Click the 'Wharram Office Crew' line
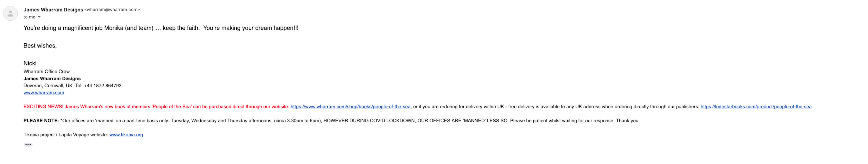 (47, 71)
